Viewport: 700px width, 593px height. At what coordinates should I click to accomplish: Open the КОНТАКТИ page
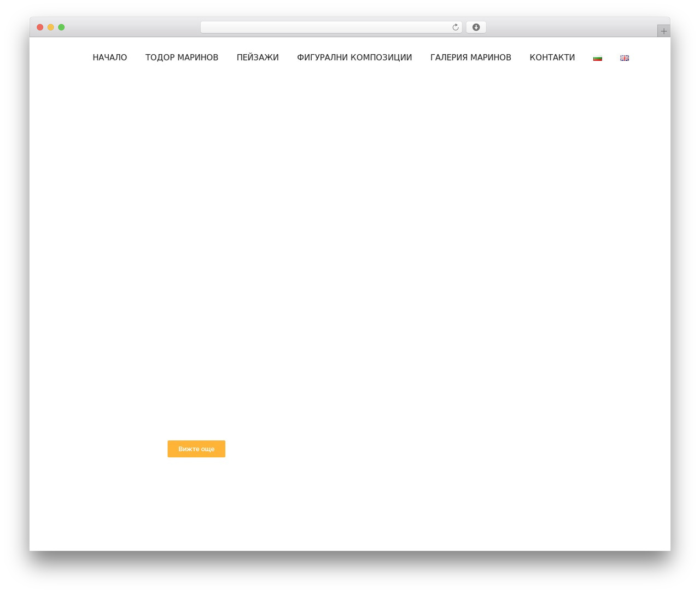tap(552, 57)
